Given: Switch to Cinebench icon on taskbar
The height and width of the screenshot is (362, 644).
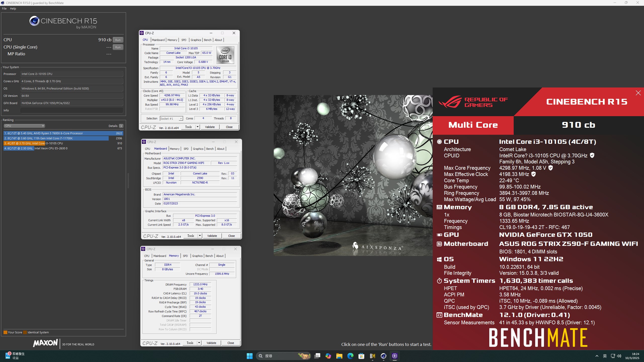Looking at the screenshot, I should point(384,356).
